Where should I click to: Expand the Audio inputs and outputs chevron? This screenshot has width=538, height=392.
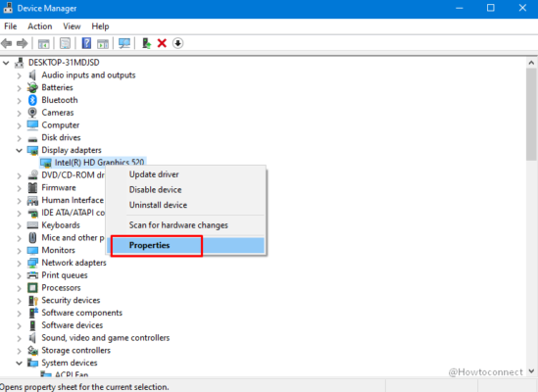click(x=20, y=75)
